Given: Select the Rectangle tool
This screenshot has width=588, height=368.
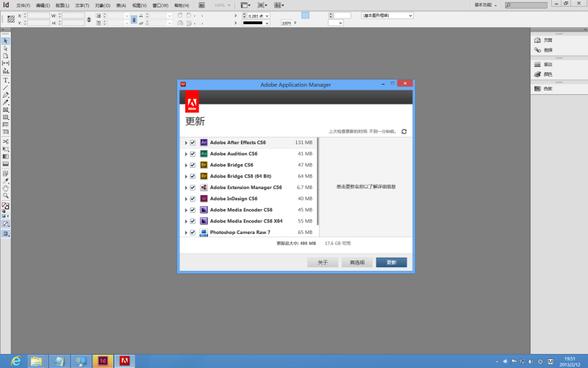Looking at the screenshot, I should 6,117.
